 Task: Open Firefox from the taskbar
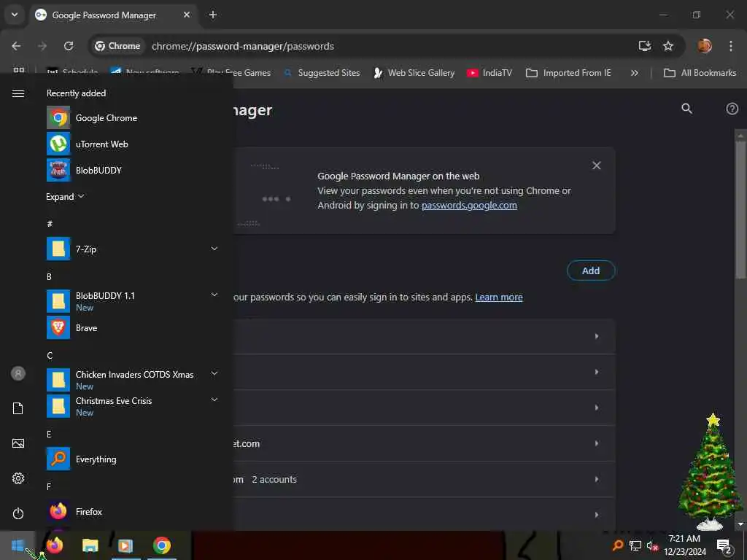click(x=55, y=545)
